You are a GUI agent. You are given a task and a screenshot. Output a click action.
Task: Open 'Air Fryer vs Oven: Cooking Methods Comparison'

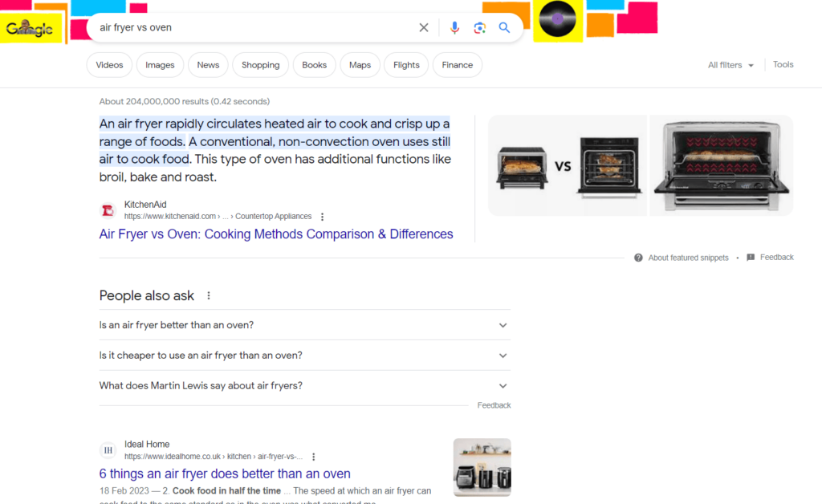[276, 234]
